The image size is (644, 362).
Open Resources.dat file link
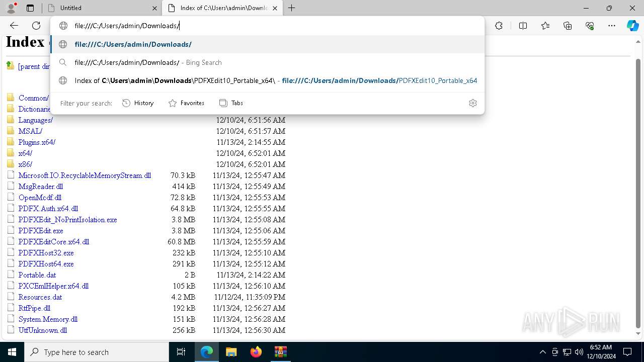(x=40, y=297)
